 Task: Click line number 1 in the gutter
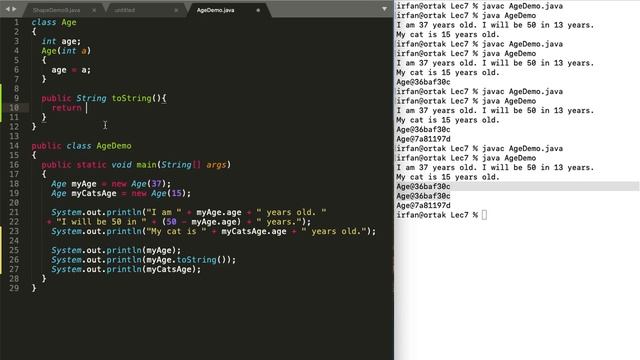tap(16, 22)
